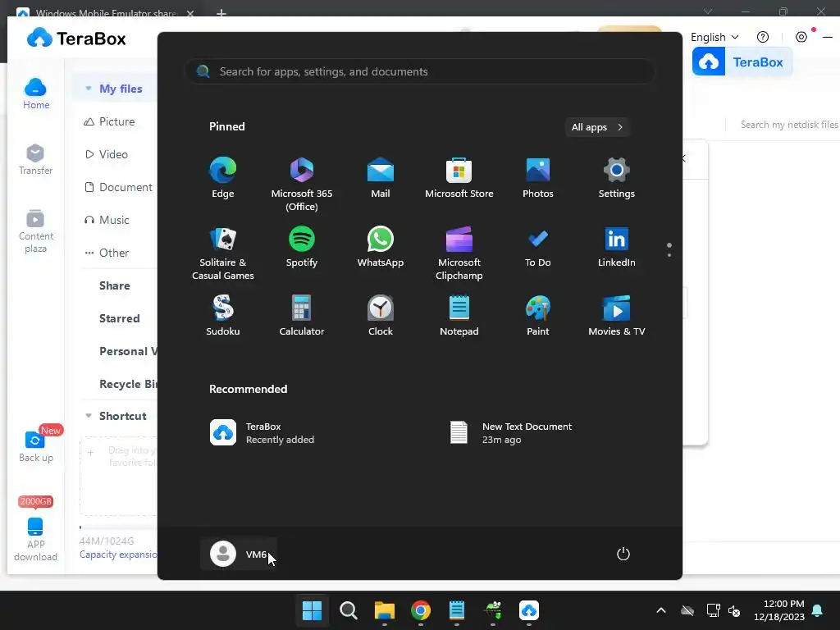Click the power button in Start menu
Screen dimensions: 840x630
623,554
